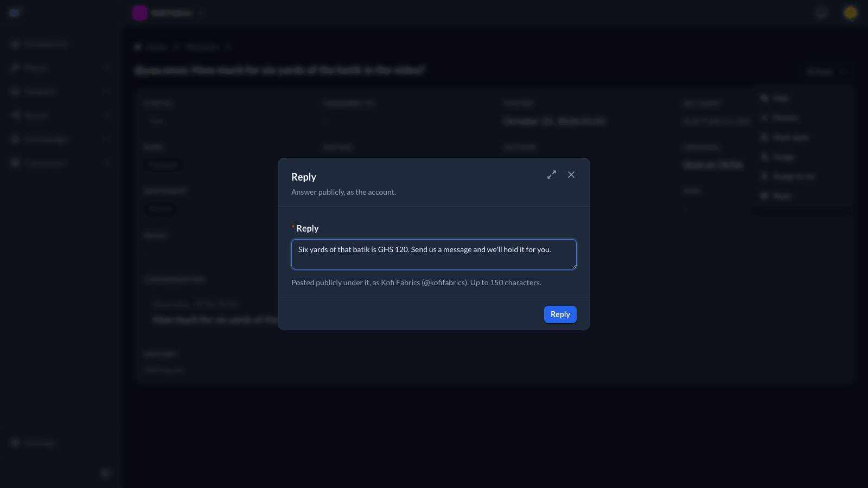868x488 pixels.
Task: Click the 'Answer publicly, as the account.' subtitle
Action: pyautogui.click(x=343, y=192)
